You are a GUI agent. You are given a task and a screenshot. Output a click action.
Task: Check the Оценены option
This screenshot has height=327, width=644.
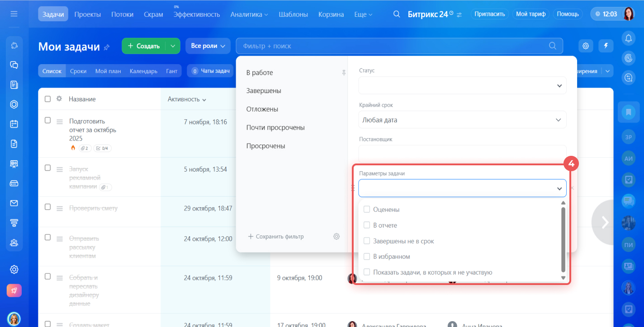367,210
